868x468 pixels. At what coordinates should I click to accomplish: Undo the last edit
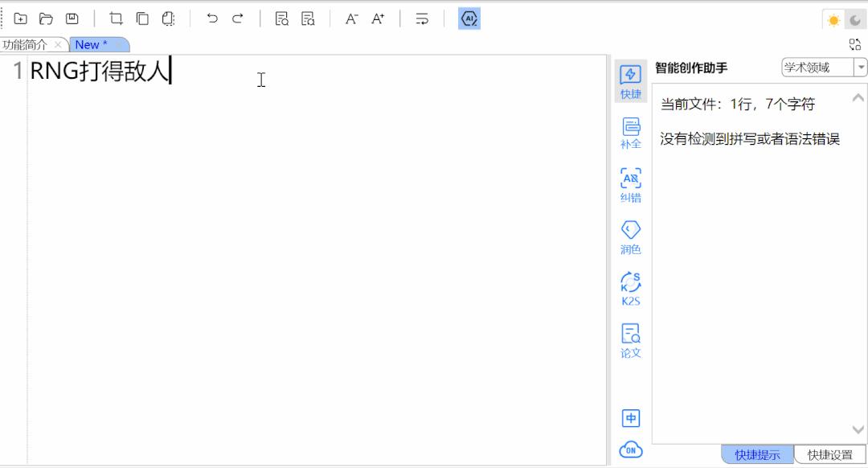(x=212, y=18)
